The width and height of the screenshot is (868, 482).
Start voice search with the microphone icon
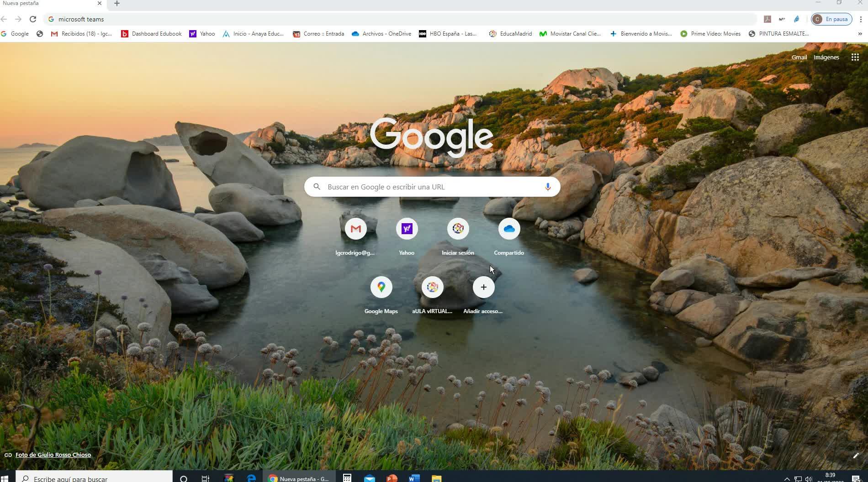[548, 187]
